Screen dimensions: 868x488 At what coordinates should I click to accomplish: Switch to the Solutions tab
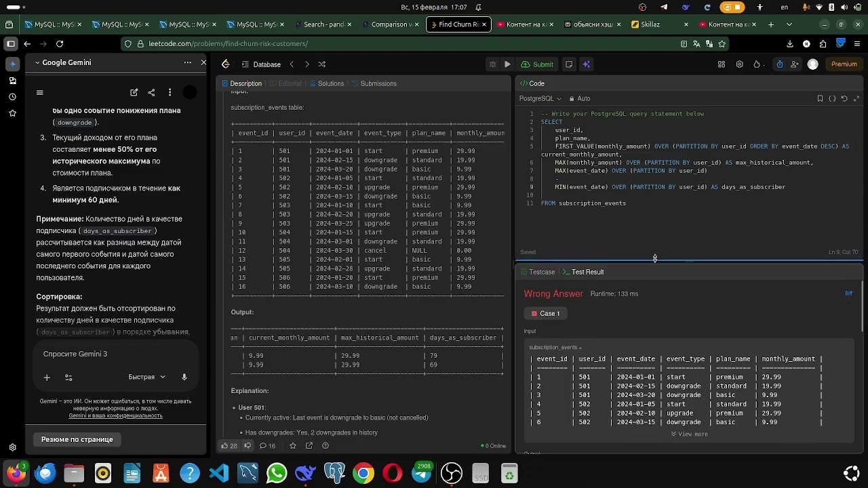pos(326,83)
